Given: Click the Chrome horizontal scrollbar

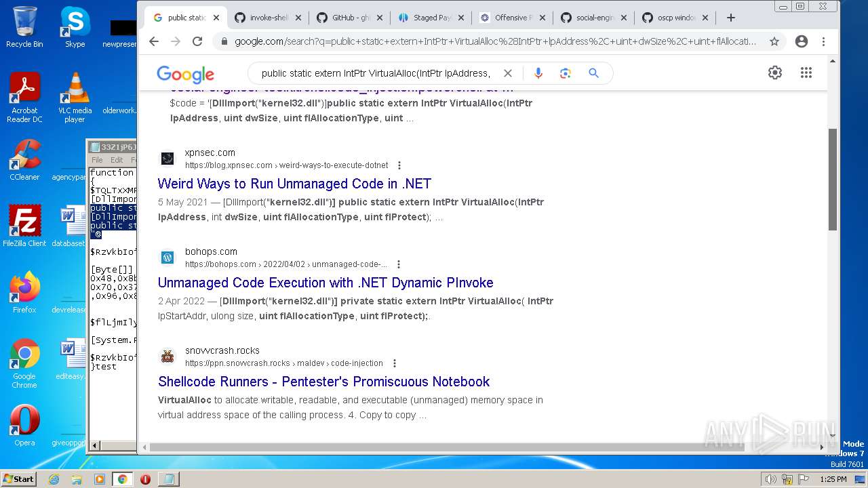Looking at the screenshot, I should click(x=447, y=447).
